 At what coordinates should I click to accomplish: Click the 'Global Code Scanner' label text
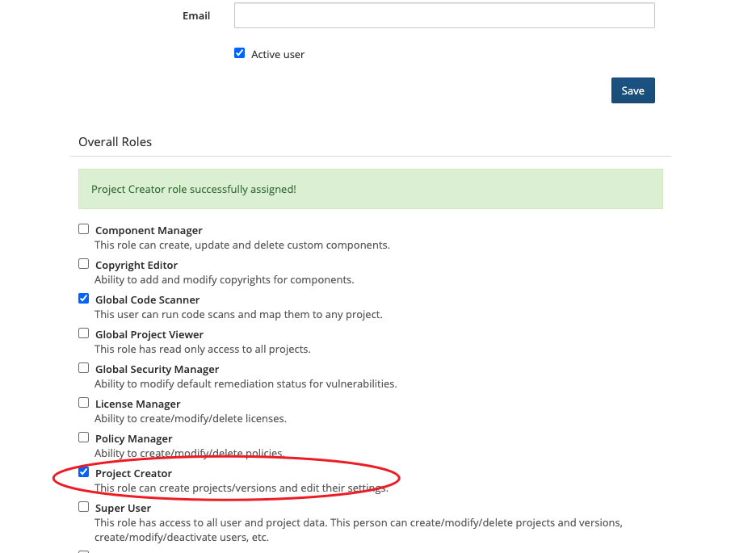tap(147, 300)
